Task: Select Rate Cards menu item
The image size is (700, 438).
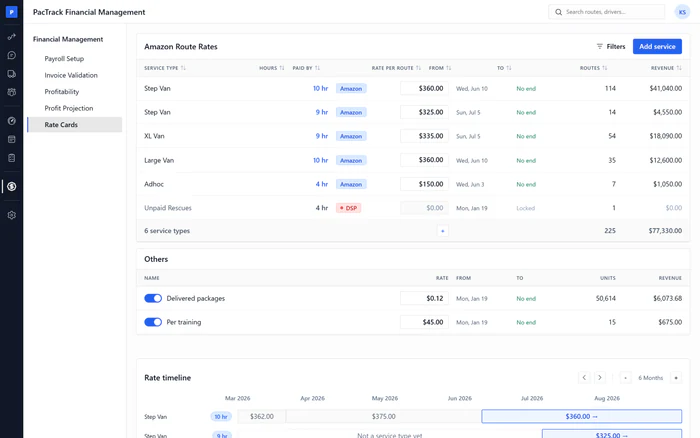Action: tap(75, 125)
